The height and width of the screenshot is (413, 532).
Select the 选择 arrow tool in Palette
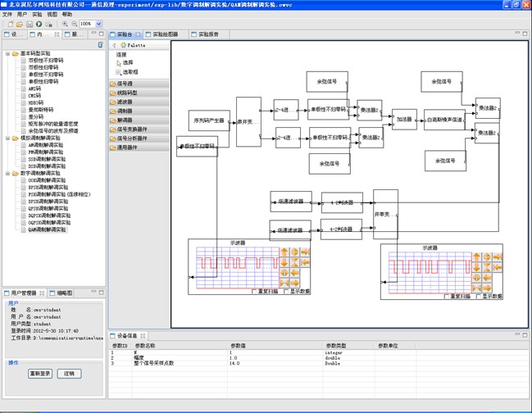coord(126,62)
